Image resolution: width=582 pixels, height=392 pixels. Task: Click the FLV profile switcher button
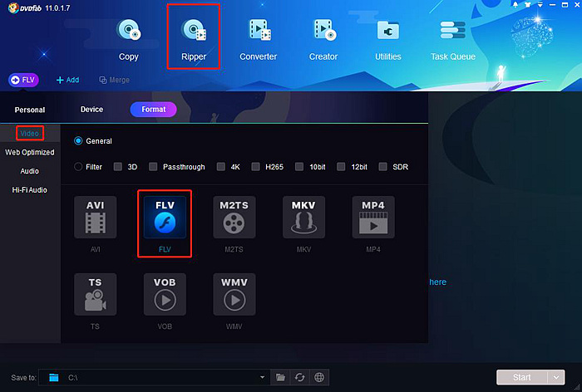23,80
